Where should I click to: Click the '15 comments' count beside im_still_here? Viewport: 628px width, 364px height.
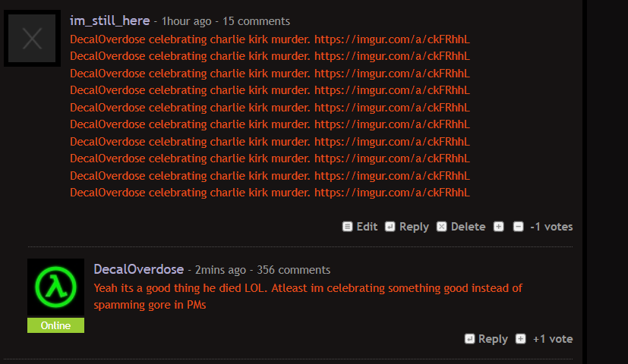[256, 21]
